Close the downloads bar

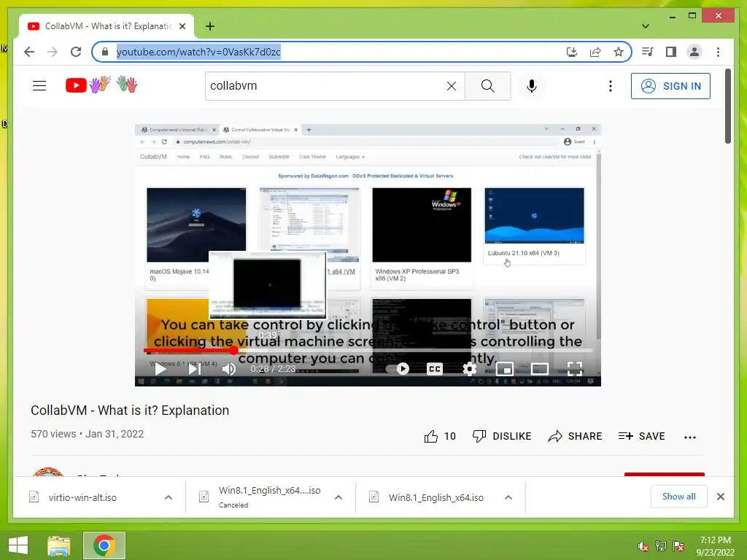[x=720, y=497]
